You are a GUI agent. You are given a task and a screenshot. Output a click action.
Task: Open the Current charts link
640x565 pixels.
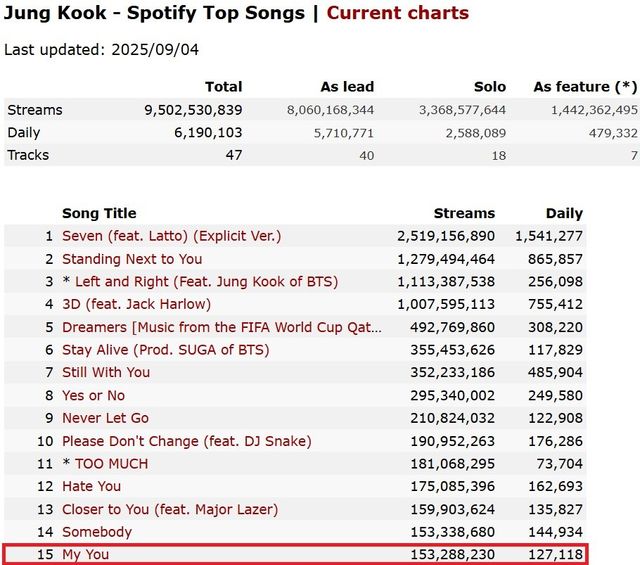[x=397, y=13]
